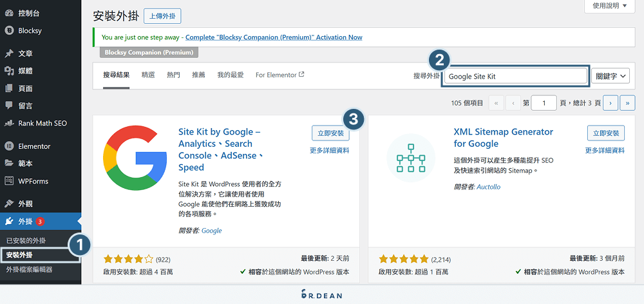Go to next results page (›)
This screenshot has width=644, height=304.
[x=611, y=103]
